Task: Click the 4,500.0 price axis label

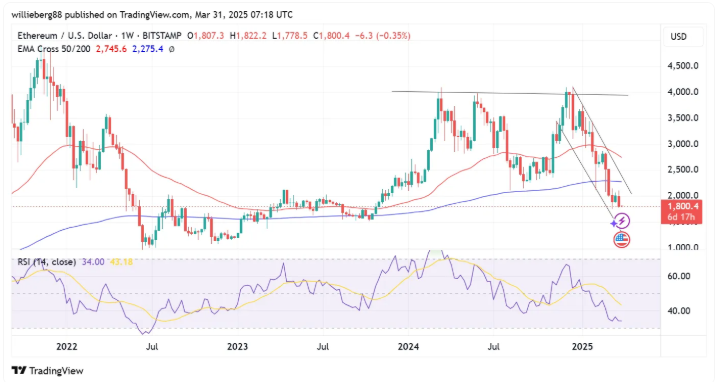Action: coord(683,65)
